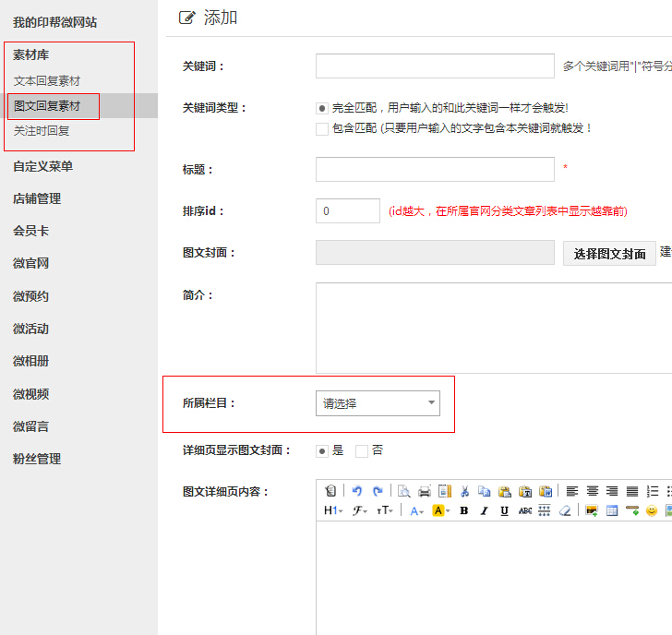The height and width of the screenshot is (635, 672).
Task: Open 文本回复素材 in sidebar
Action: (47, 81)
